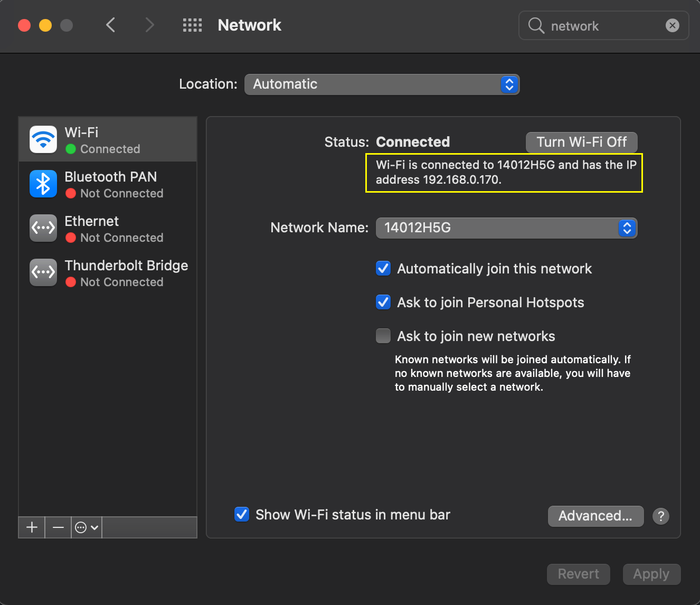This screenshot has height=605, width=700.
Task: Open the service action menu (ellipsis)
Action: click(x=87, y=527)
